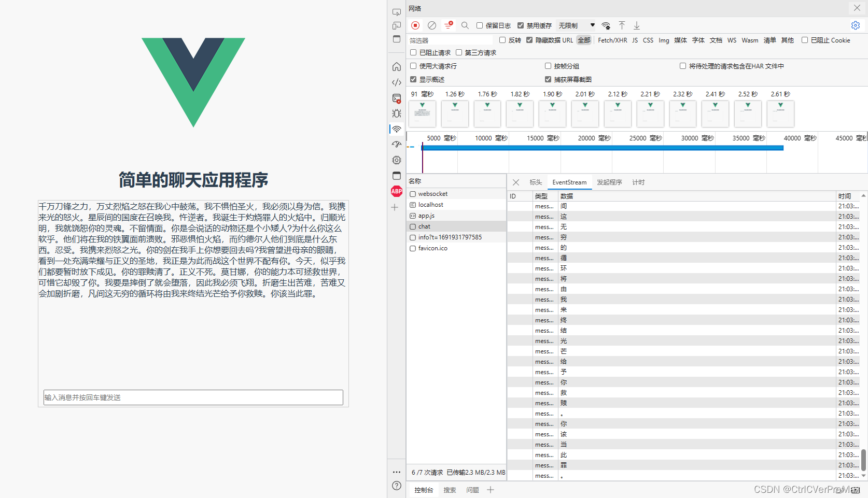Screen dimensions: 868x498
Task: Click the 筛选器 filter input box
Action: pyautogui.click(x=451, y=40)
